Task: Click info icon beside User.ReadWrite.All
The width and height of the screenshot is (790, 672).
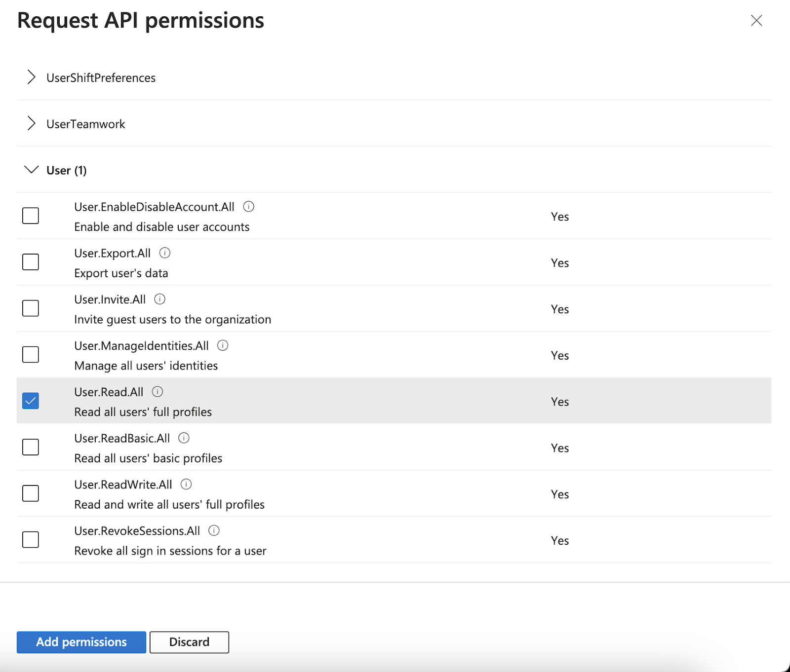Action: coord(186,485)
